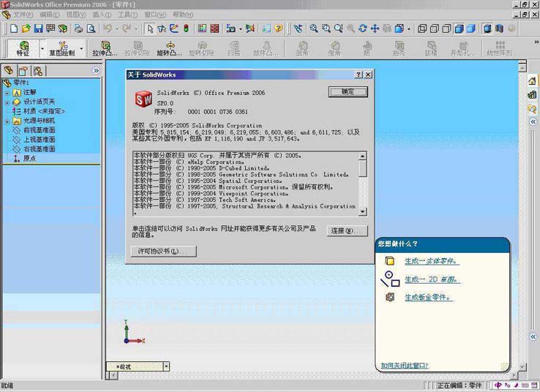Toggle Hidden Lines Visible display mode
The image size is (540, 392).
pyautogui.click(x=435, y=29)
